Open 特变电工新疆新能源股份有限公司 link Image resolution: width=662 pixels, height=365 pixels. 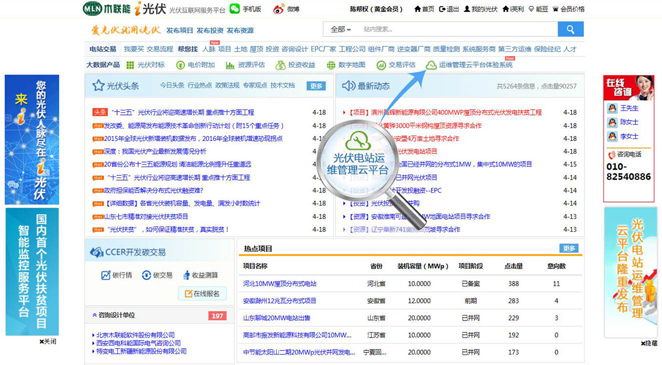141,351
